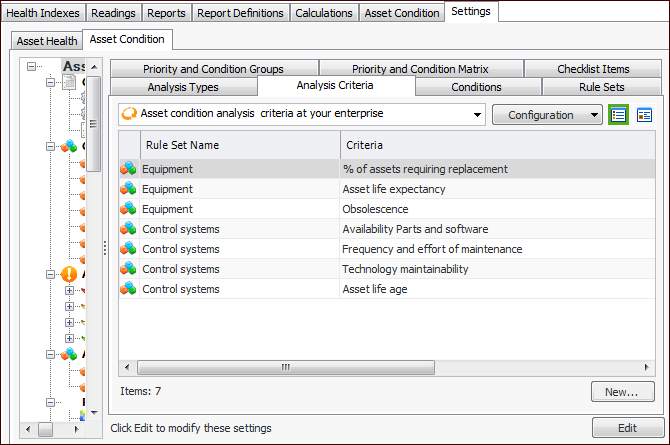This screenshot has height=445, width=670.
Task: Open the Rule Sets tab
Action: coord(602,87)
